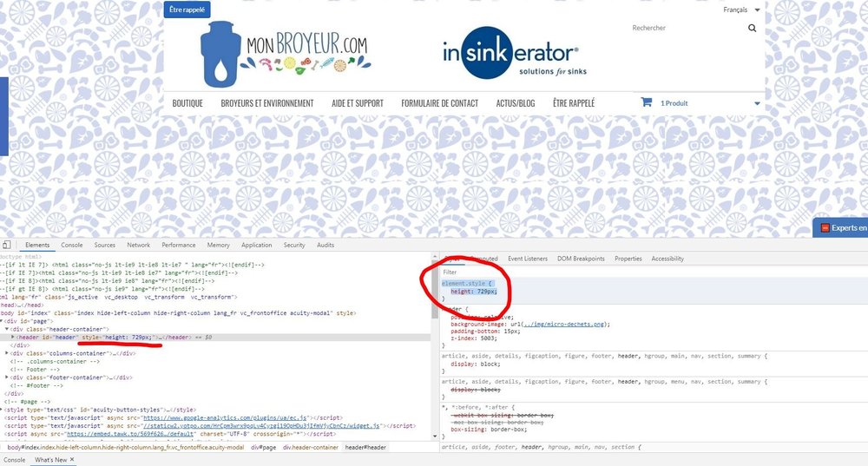Toggle the DevTools device toolbar icon
This screenshot has width=868, height=466.
(6, 245)
